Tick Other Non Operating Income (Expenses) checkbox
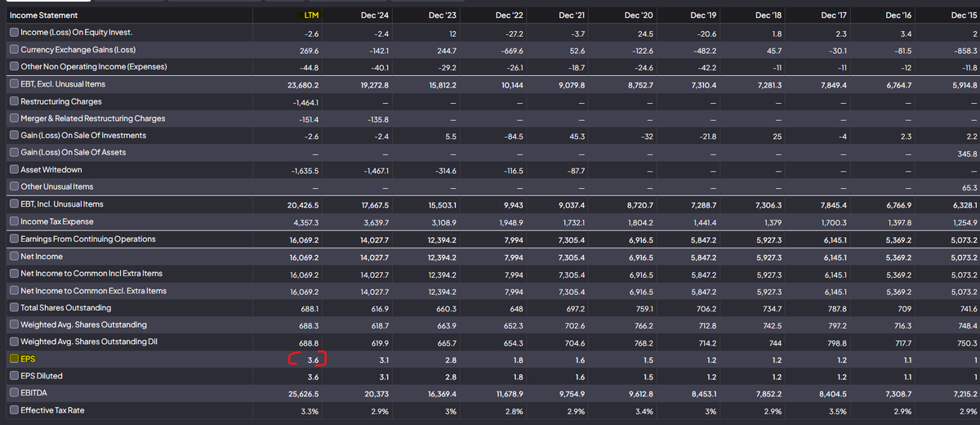 coord(14,66)
